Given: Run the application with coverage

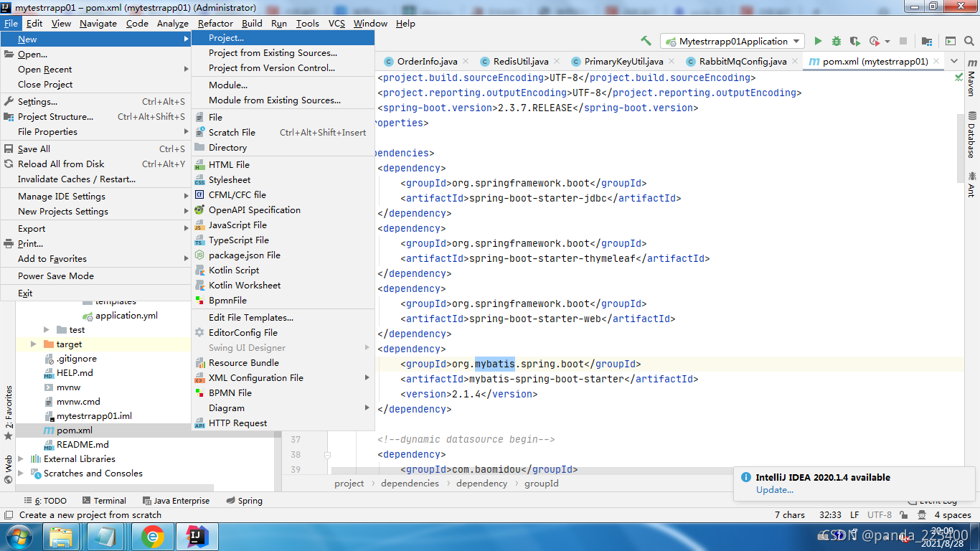Looking at the screenshot, I should coord(854,41).
